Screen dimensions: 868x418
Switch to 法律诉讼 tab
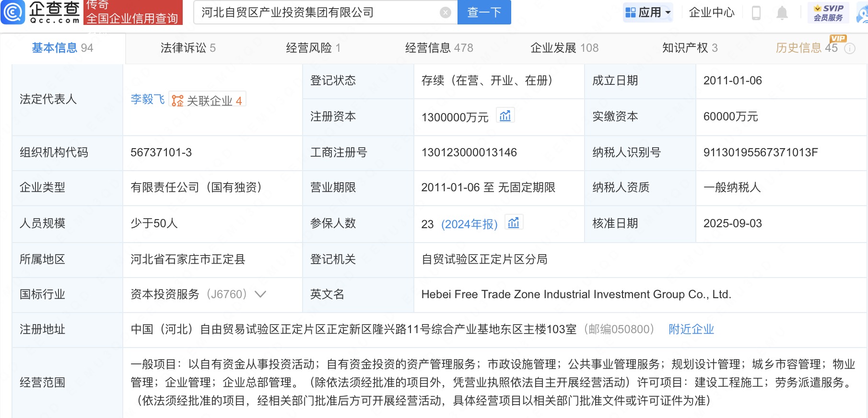(x=188, y=48)
